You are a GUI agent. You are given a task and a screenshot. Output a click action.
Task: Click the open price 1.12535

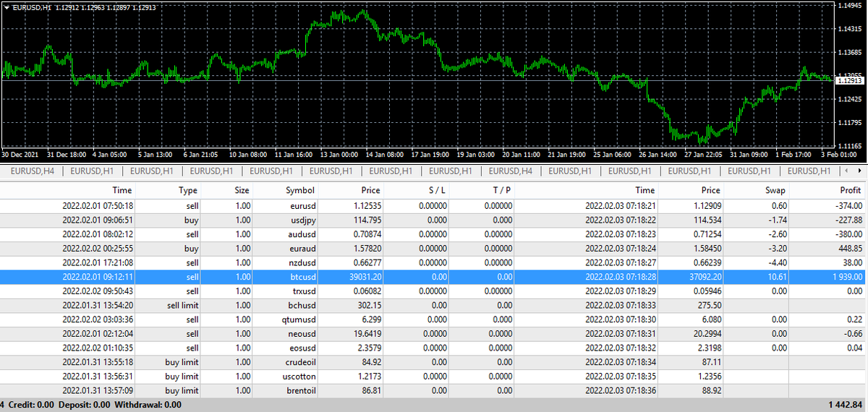click(x=366, y=206)
